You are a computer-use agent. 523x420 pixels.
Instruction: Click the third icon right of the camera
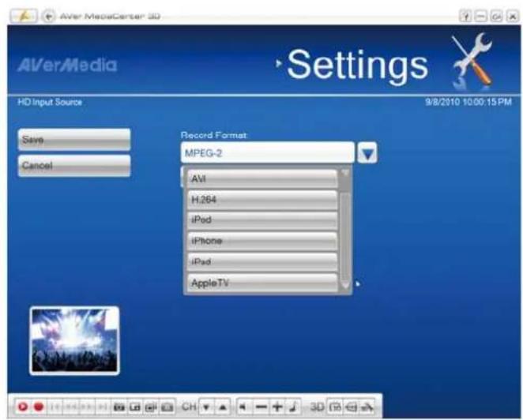(151, 407)
